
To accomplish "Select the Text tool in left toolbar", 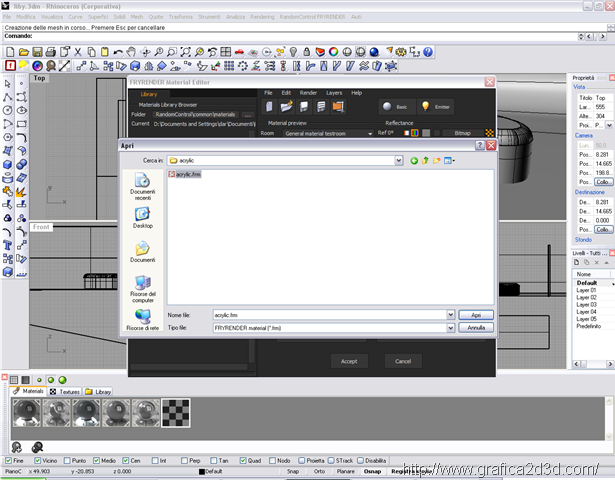I will [x=7, y=246].
